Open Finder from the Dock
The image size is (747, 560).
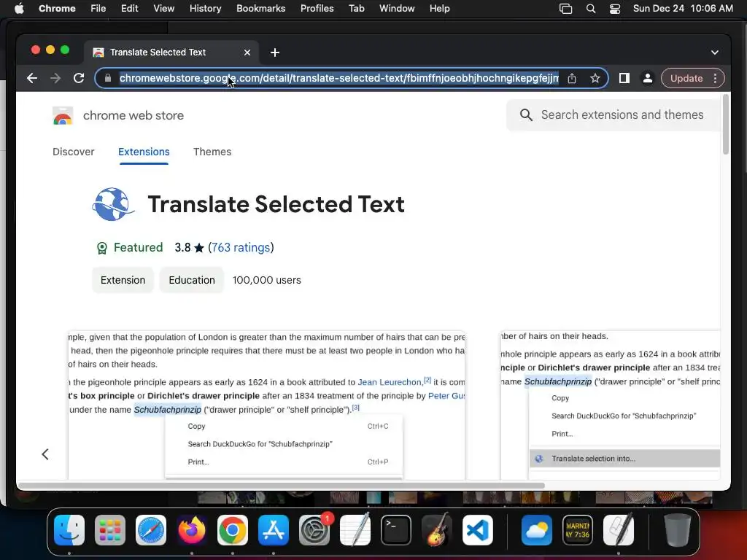pyautogui.click(x=69, y=530)
